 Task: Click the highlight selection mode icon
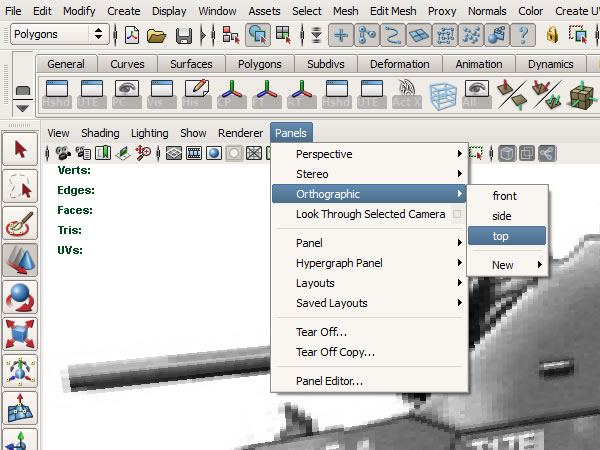point(578,35)
